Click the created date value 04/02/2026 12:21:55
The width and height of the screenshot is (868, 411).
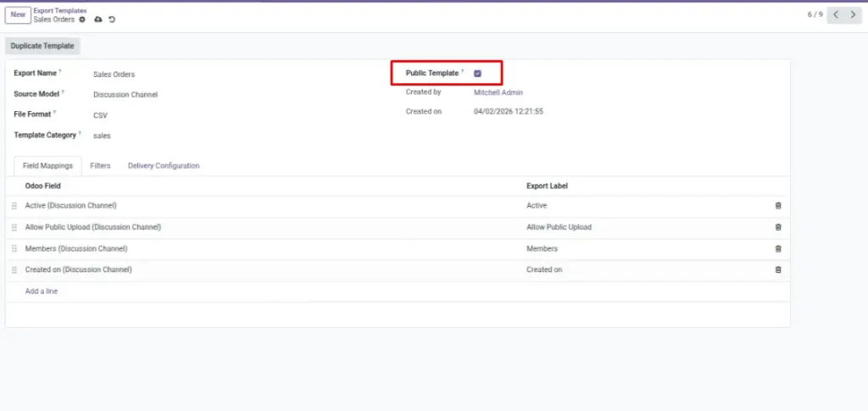(x=509, y=112)
